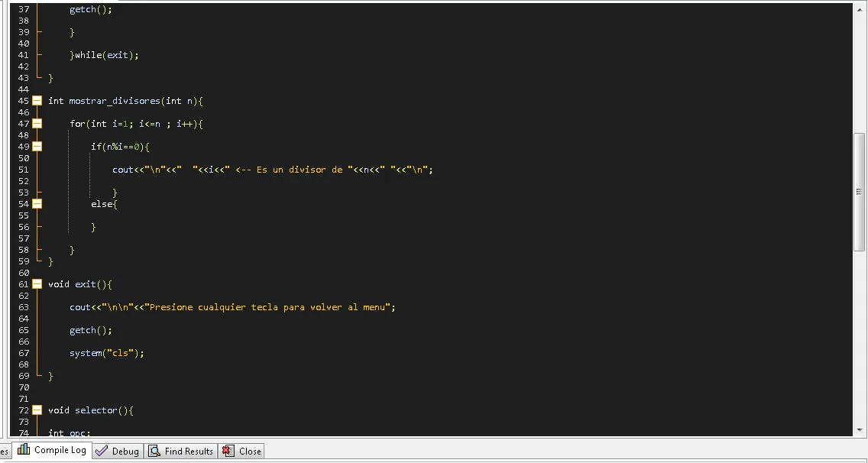Place cursor on "}while(exit);" code line
868x463 pixels.
[x=104, y=55]
